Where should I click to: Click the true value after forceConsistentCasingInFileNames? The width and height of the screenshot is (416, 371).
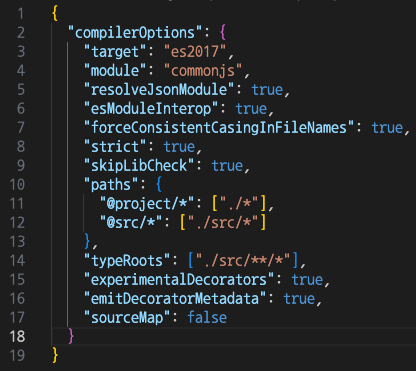coord(388,128)
